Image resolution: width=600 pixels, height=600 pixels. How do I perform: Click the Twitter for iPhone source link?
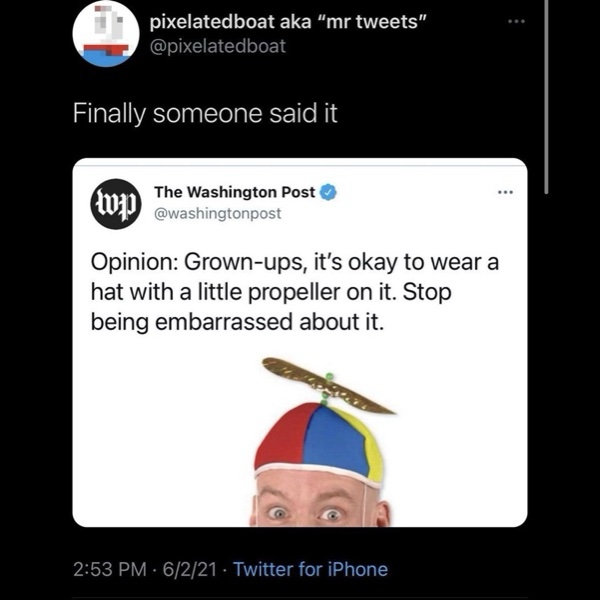(310, 569)
